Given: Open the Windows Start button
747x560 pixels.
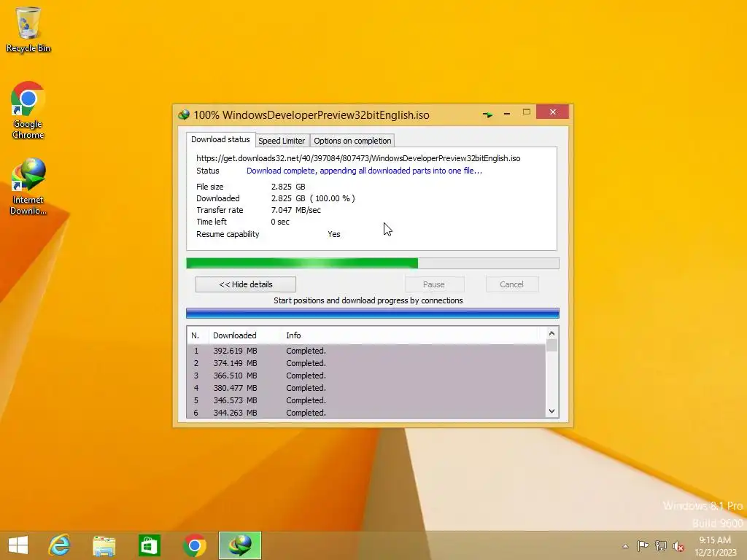Looking at the screenshot, I should tap(18, 545).
